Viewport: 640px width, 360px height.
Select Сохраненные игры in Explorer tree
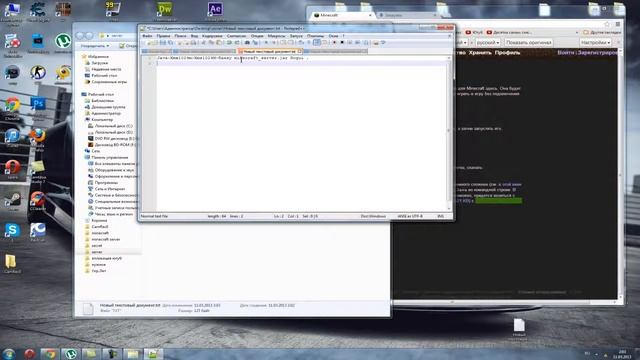pyautogui.click(x=109, y=82)
